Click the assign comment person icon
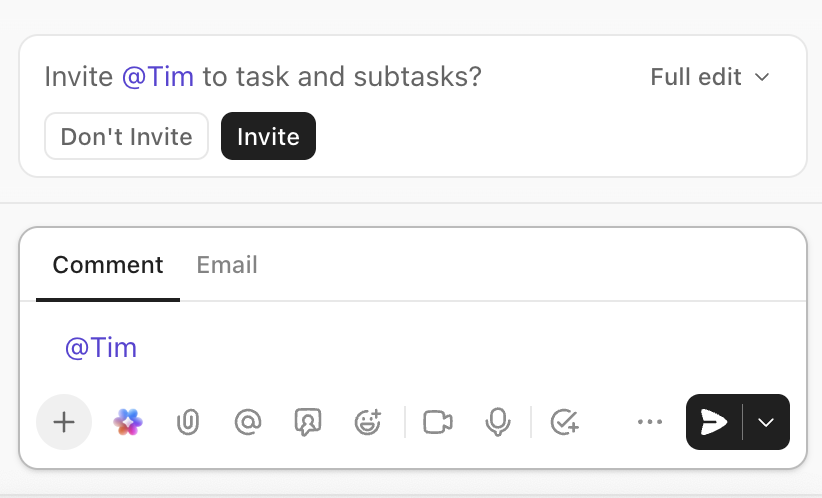The image size is (822, 498). point(307,422)
